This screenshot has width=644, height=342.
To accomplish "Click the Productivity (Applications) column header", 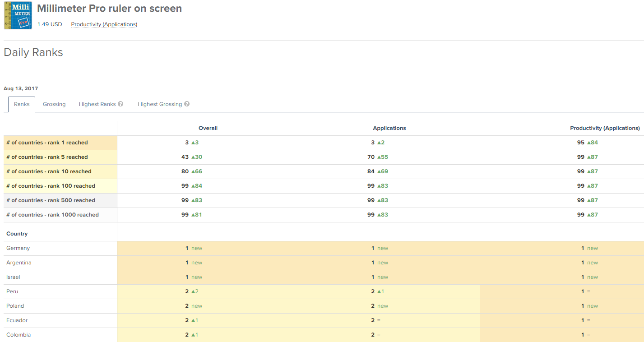I will click(x=605, y=128).
